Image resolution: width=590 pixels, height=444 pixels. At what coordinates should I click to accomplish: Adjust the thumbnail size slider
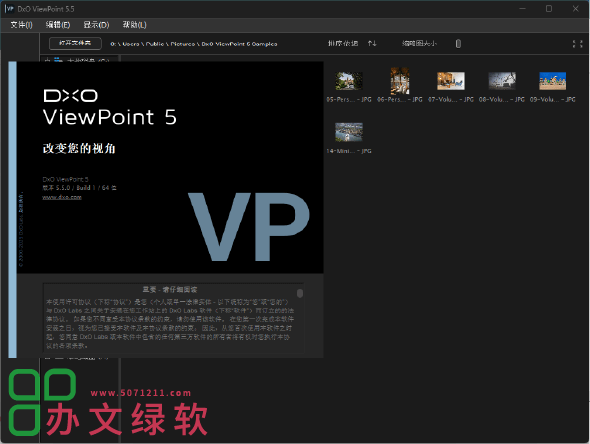point(458,44)
